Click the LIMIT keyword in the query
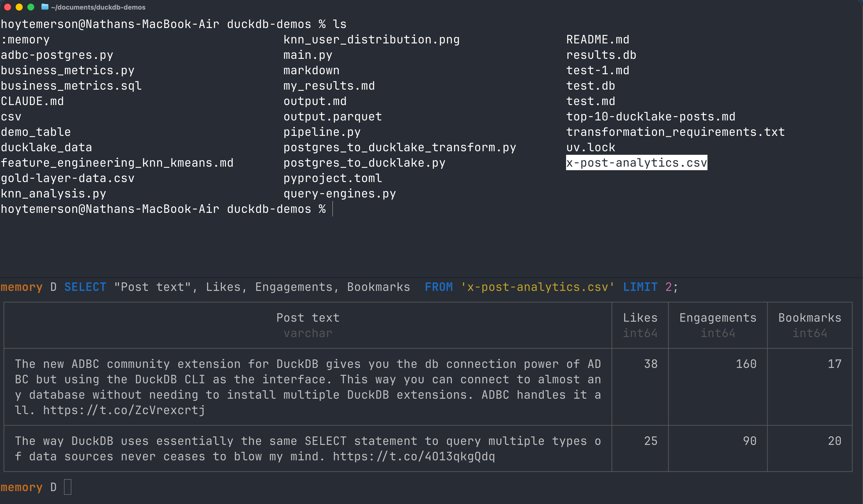Image resolution: width=863 pixels, height=504 pixels. [x=640, y=287]
